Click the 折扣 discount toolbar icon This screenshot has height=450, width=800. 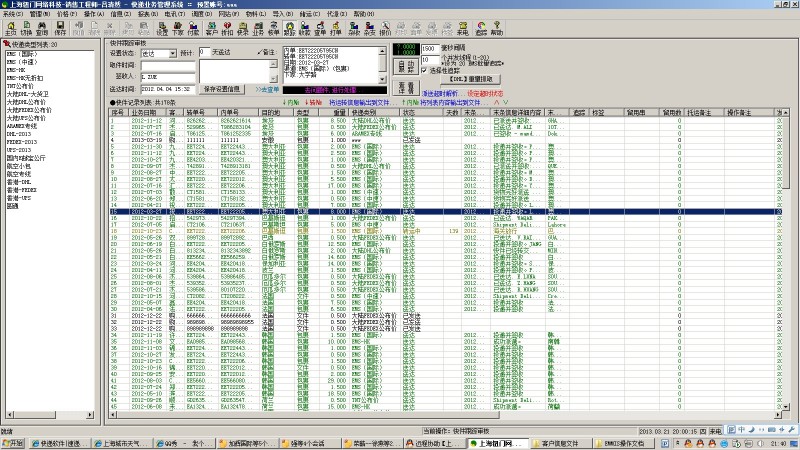coord(227,28)
